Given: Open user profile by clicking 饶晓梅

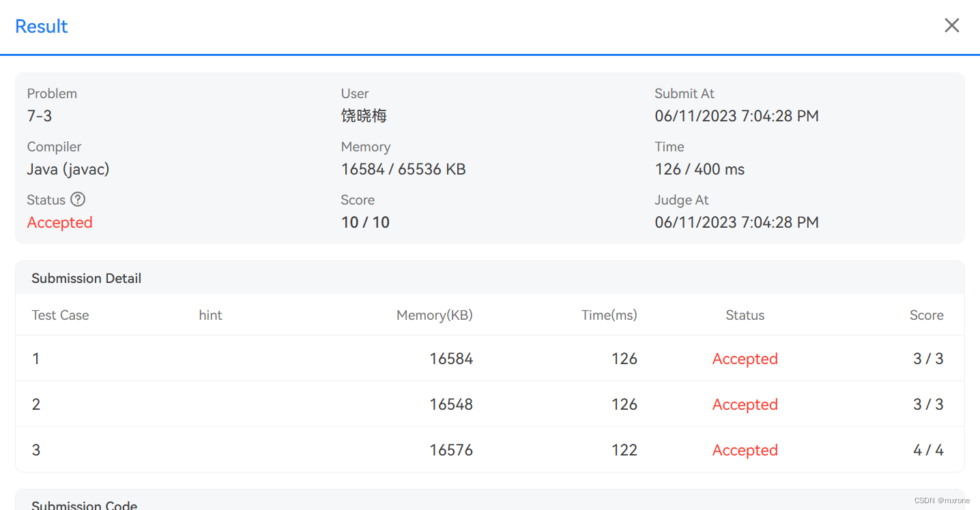Looking at the screenshot, I should tap(364, 115).
